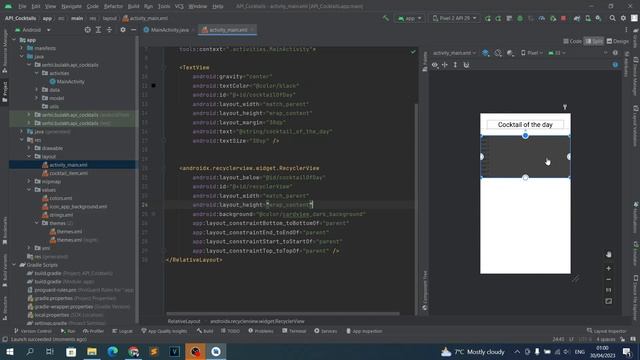
Task: Switch editor to Design view mode
Action: (x=618, y=41)
